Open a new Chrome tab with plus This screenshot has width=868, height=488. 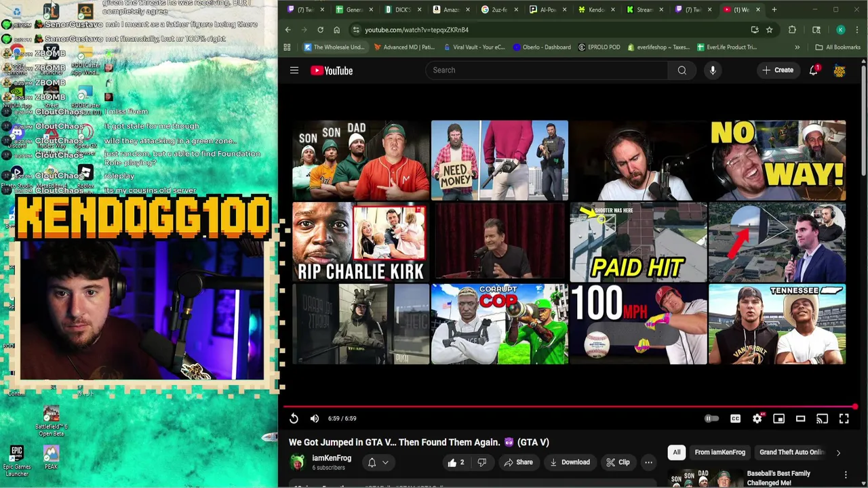(x=774, y=9)
